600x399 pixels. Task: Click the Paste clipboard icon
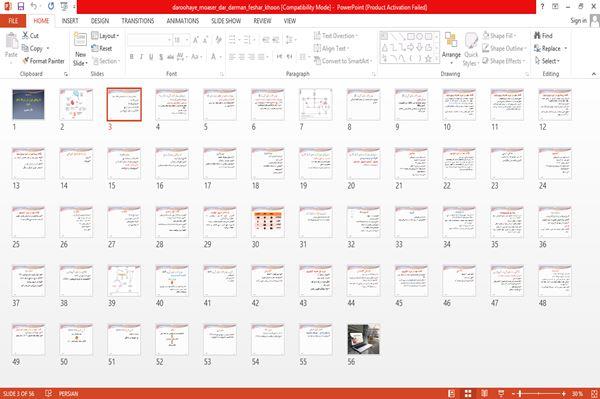[11, 41]
